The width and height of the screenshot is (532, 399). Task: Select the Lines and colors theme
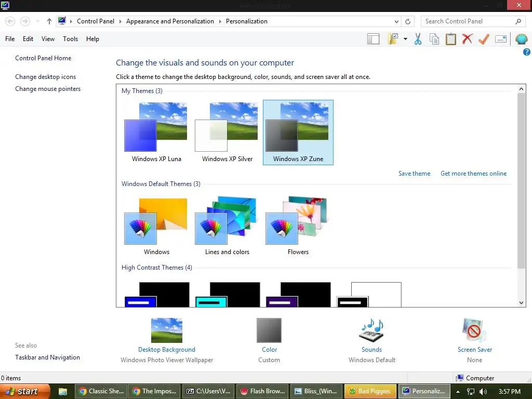(x=227, y=225)
